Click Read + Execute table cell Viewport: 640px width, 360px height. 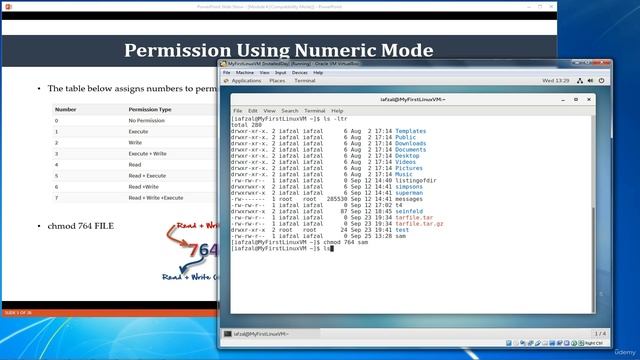pyautogui.click(x=147, y=176)
